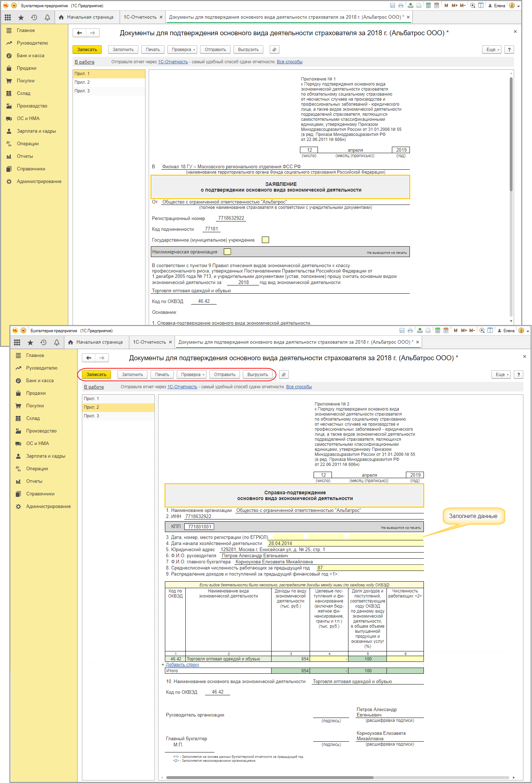Image resolution: width=532 pixels, height=783 pixels.
Task: Expand the Проверка dropdown in the Приложение № 1 window
Action: pos(183,50)
